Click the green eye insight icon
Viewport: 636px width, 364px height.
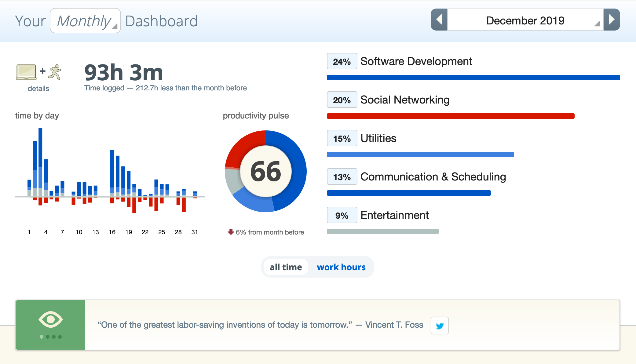click(50, 320)
